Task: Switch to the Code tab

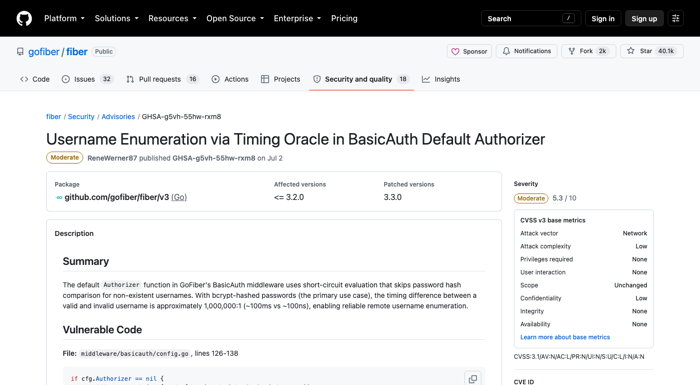Action: pyautogui.click(x=35, y=79)
